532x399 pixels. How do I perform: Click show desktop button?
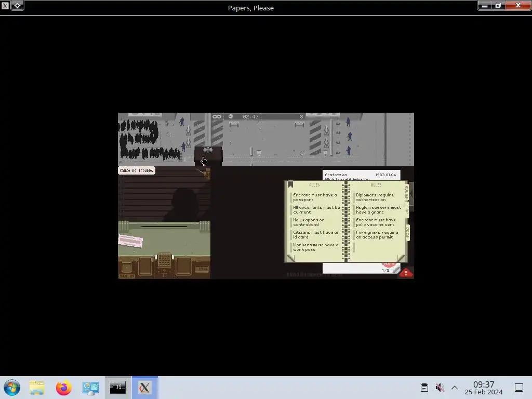pos(519,388)
